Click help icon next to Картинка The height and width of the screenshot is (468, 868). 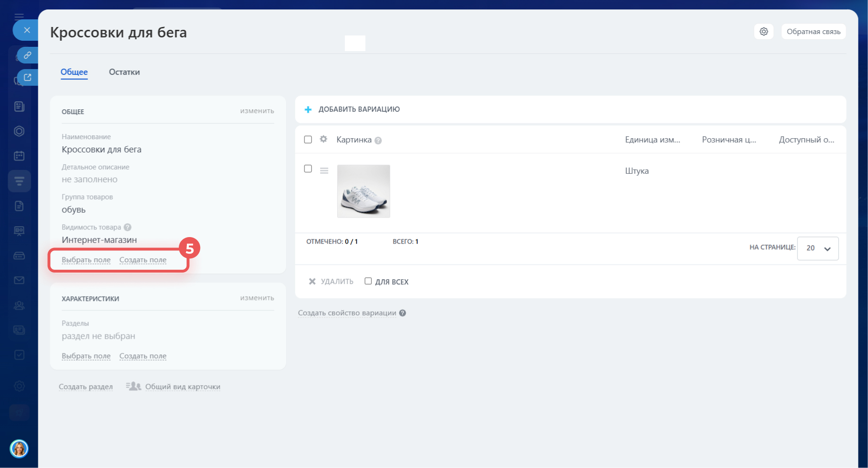(378, 141)
